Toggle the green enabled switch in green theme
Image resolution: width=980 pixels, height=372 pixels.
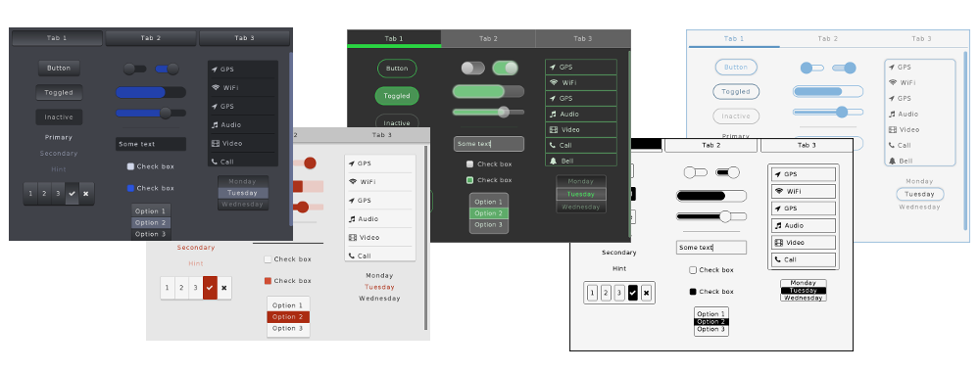tap(505, 68)
